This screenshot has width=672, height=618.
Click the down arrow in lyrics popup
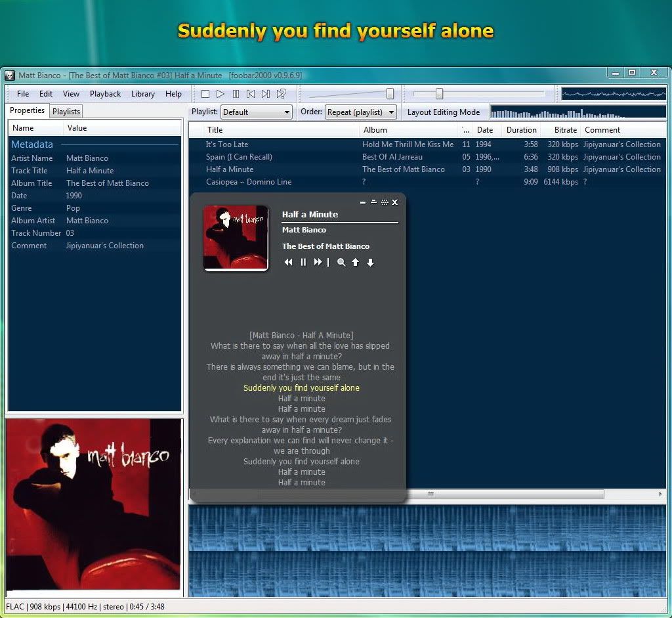[x=370, y=262]
